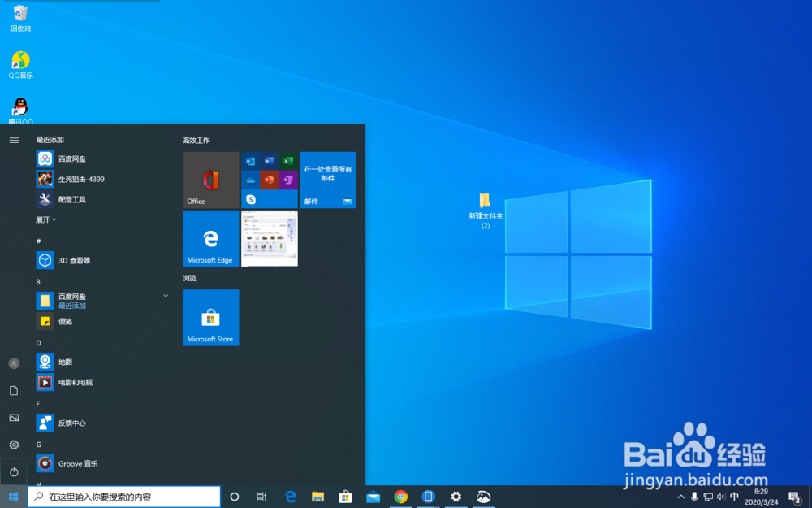Open the Microsoft Store tile
This screenshot has width=812, height=508.
(x=211, y=318)
